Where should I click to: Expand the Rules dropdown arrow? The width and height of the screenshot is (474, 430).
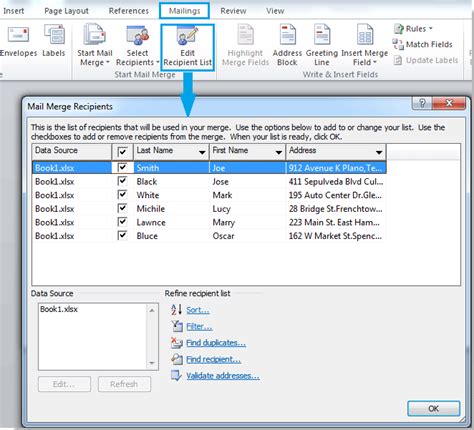(x=431, y=29)
